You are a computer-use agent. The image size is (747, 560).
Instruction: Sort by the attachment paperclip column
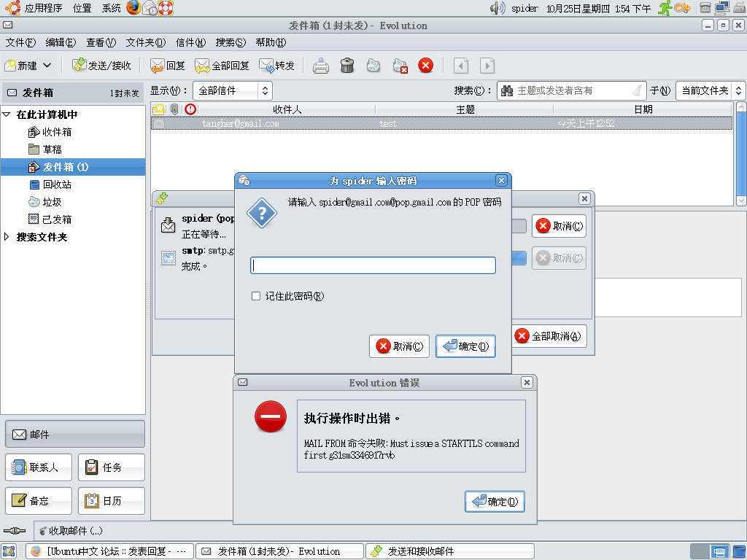coord(174,109)
